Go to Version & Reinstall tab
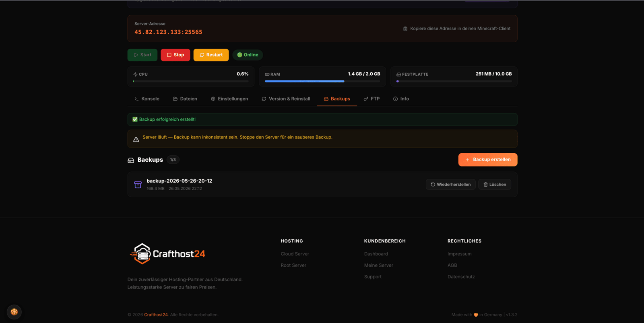Viewport: 644px width, 323px height. point(286,99)
